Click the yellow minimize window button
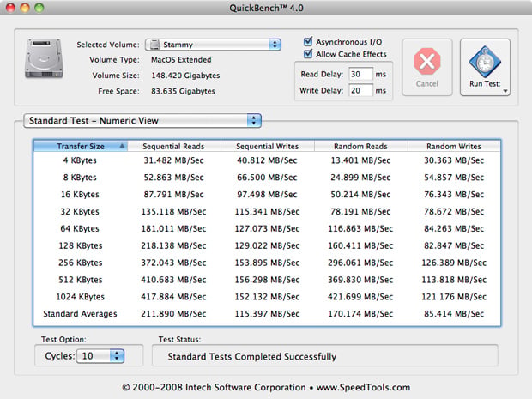 [25, 8]
